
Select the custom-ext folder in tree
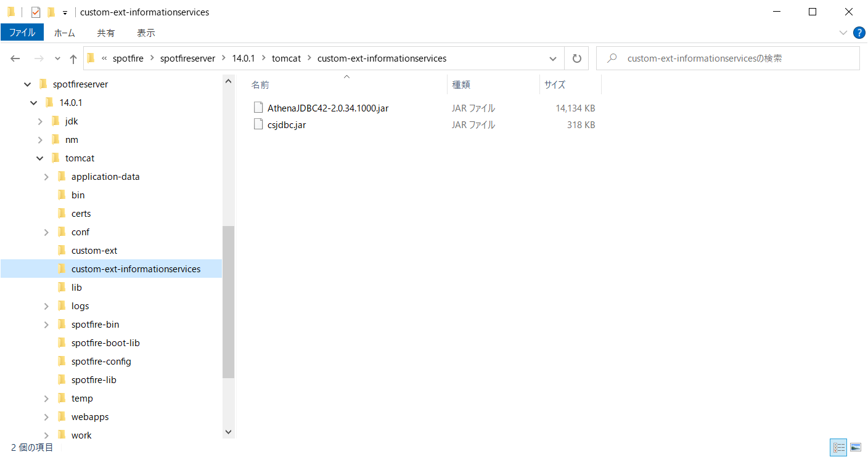tap(94, 251)
